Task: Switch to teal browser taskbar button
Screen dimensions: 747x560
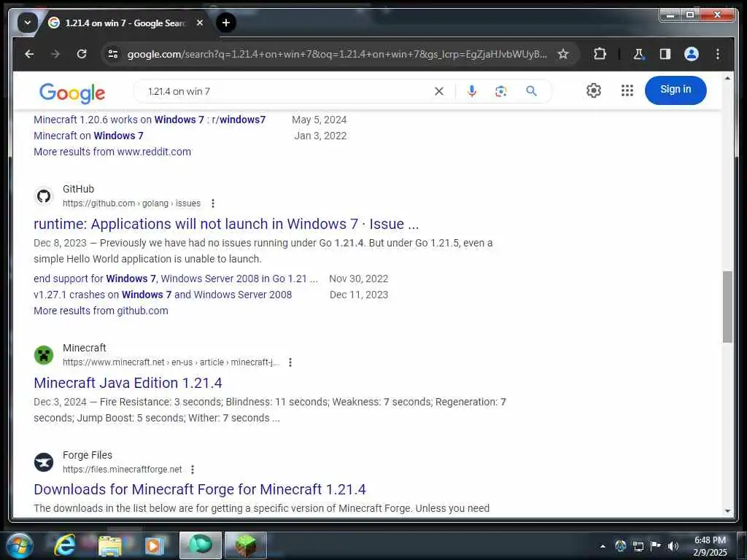Action: click(x=201, y=545)
